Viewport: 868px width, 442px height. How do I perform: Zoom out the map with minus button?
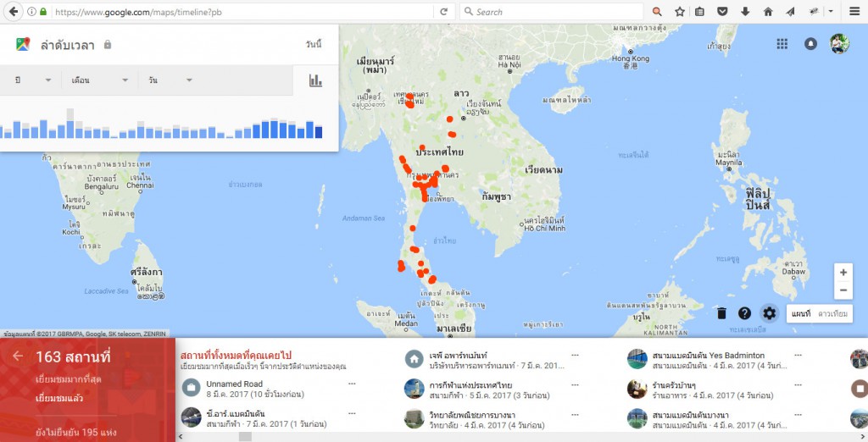click(x=843, y=290)
